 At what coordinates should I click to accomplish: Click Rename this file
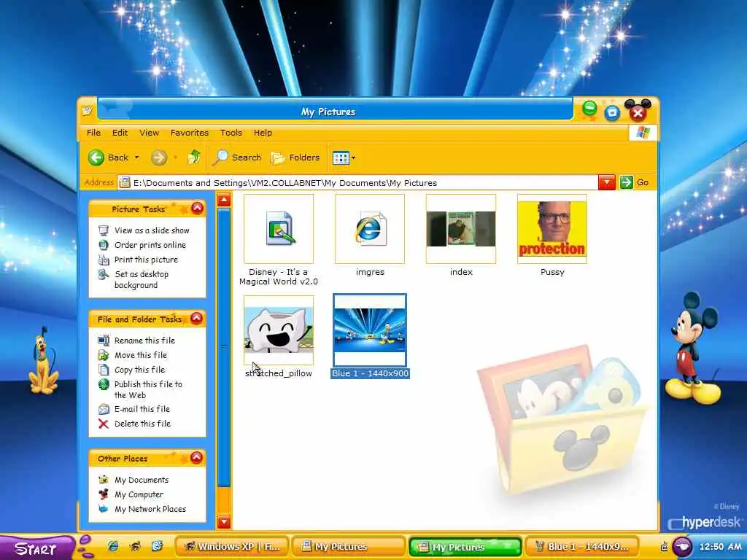click(x=145, y=341)
